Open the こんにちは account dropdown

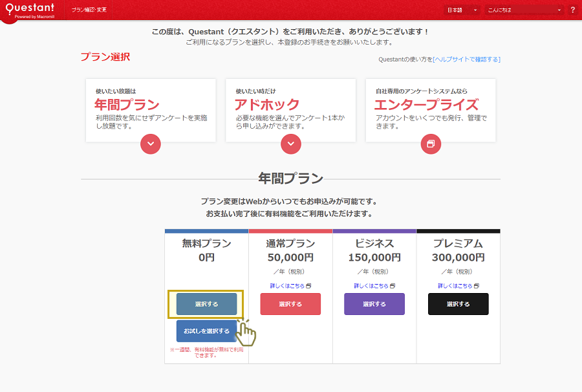[524, 9]
